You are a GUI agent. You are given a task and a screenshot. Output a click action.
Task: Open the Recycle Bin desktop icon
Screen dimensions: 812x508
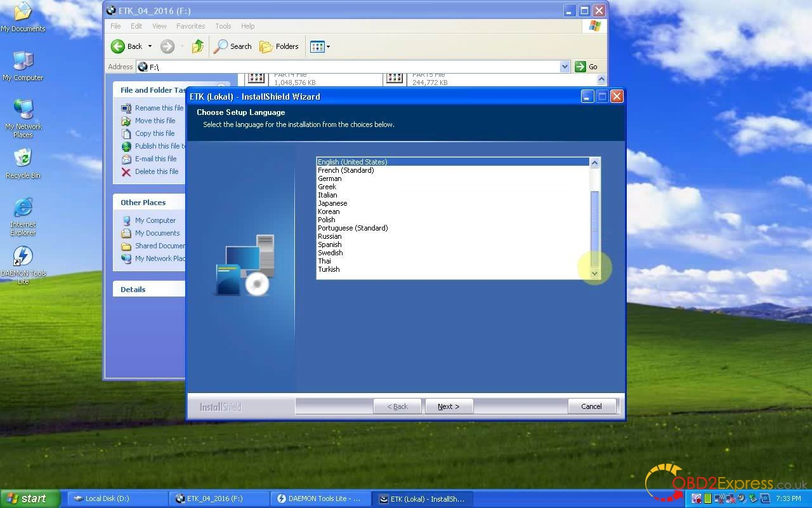click(x=23, y=160)
